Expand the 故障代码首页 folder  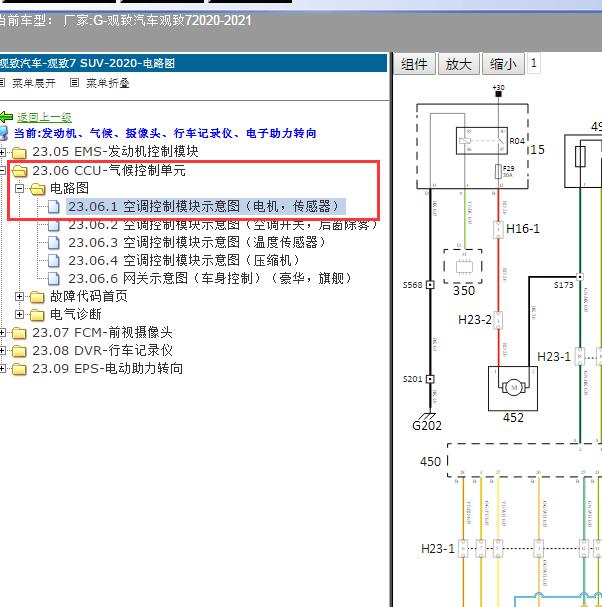pos(19,297)
